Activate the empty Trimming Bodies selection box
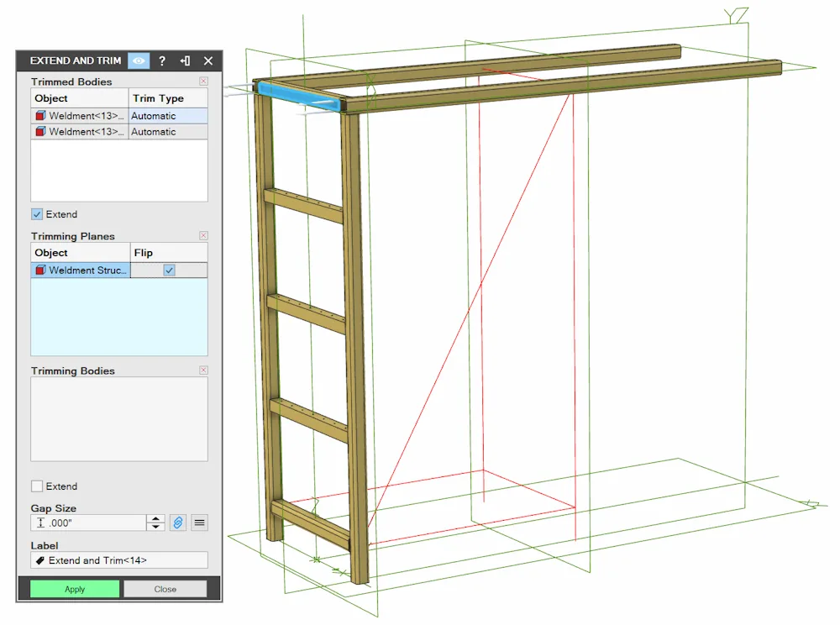The height and width of the screenshot is (625, 840). [119, 419]
